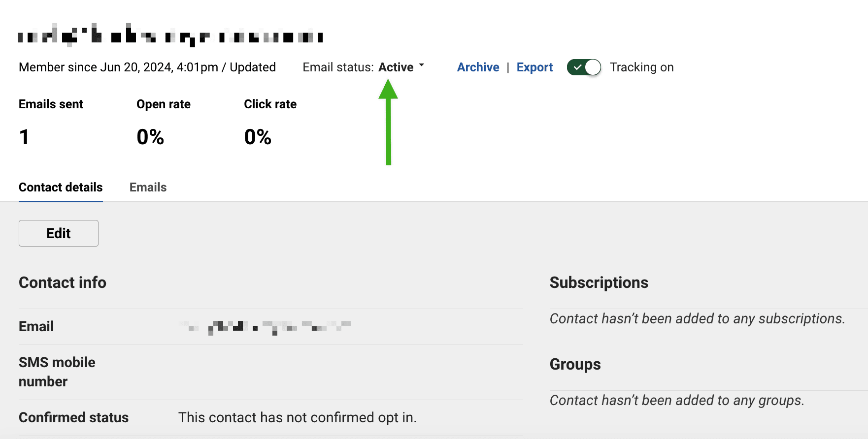Click the Subscriptions heading
This screenshot has width=868, height=439.
[599, 282]
